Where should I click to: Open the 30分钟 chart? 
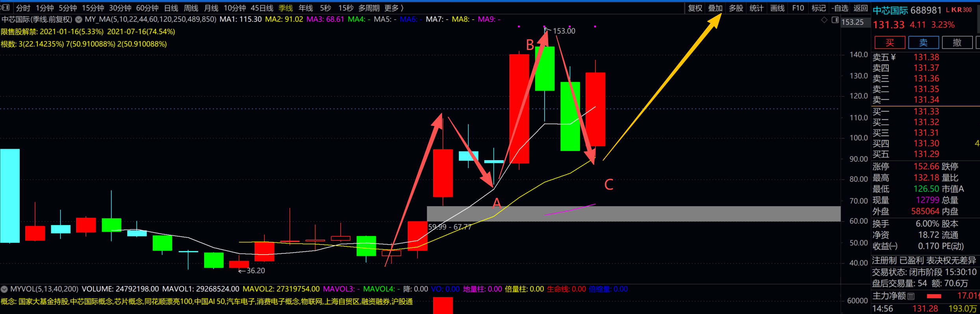120,8
